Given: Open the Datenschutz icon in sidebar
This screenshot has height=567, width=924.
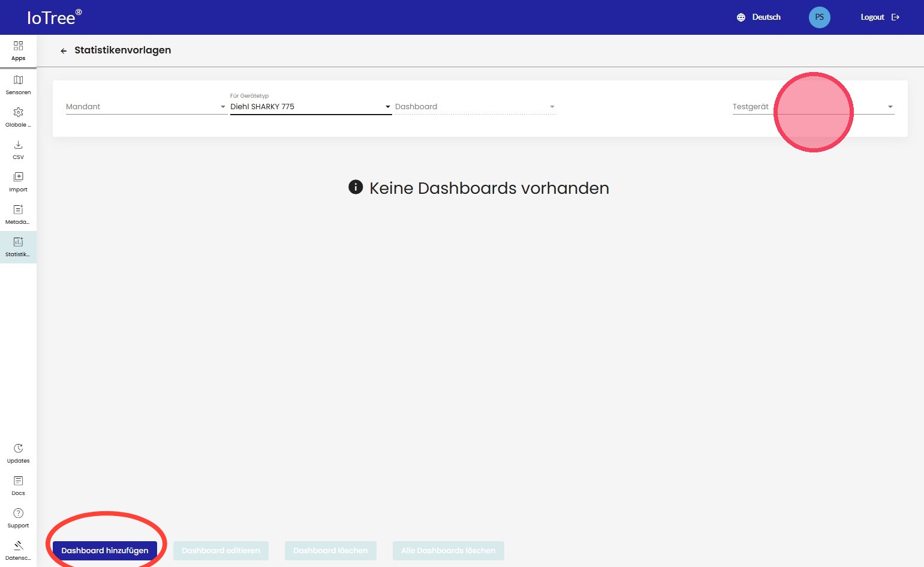Looking at the screenshot, I should click(18, 546).
